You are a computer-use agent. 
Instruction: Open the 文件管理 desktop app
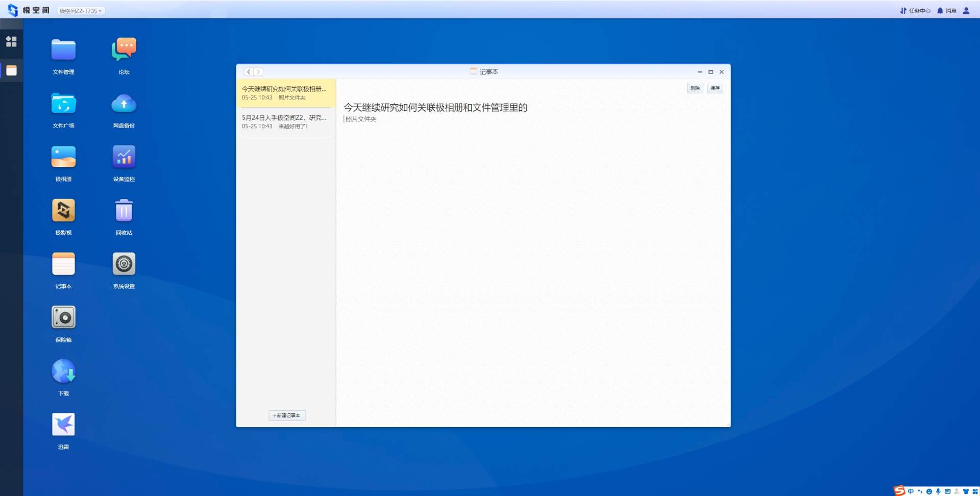point(63,50)
